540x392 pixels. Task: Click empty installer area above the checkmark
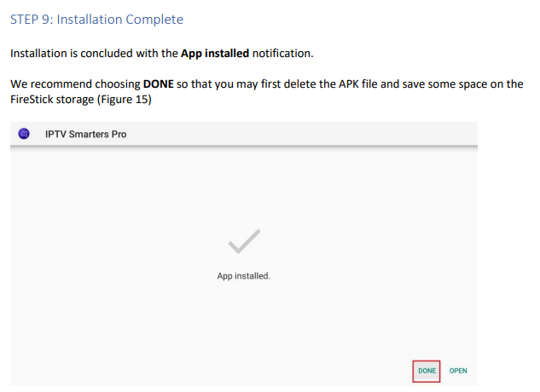(244, 187)
